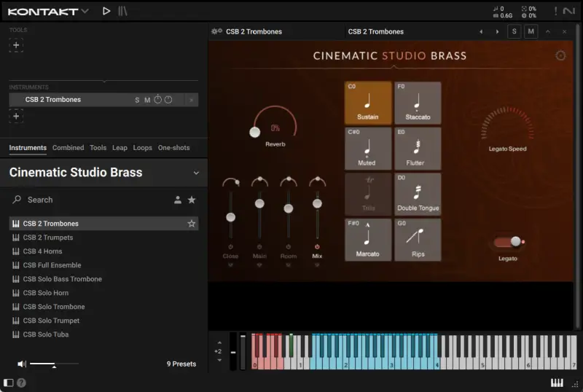Select CSB Solo Tuba preset
The width and height of the screenshot is (583, 392).
[103, 334]
